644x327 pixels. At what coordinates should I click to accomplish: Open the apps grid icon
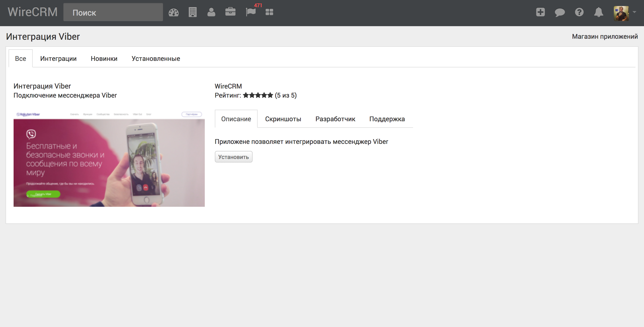tap(269, 12)
